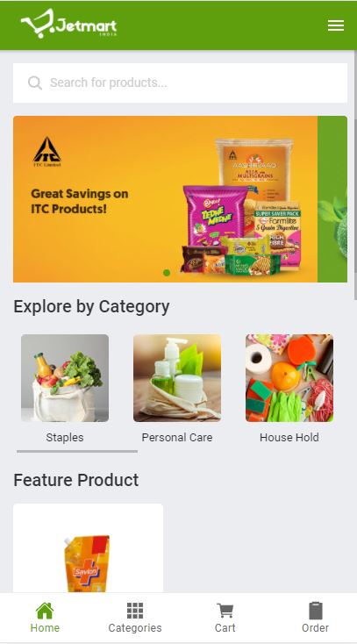The height and width of the screenshot is (644, 357).
Task: Click the Jetmart India logo
Action: pyautogui.click(x=68, y=24)
